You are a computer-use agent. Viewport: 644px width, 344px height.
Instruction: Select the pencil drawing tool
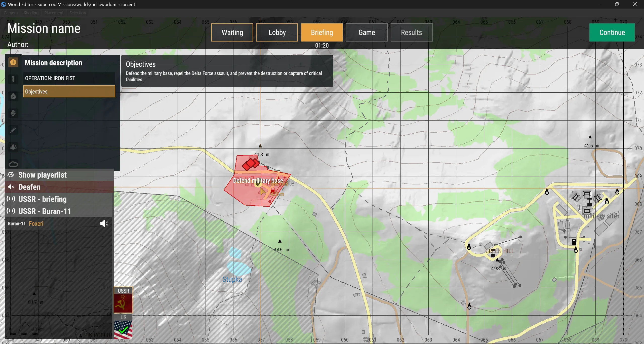13,130
